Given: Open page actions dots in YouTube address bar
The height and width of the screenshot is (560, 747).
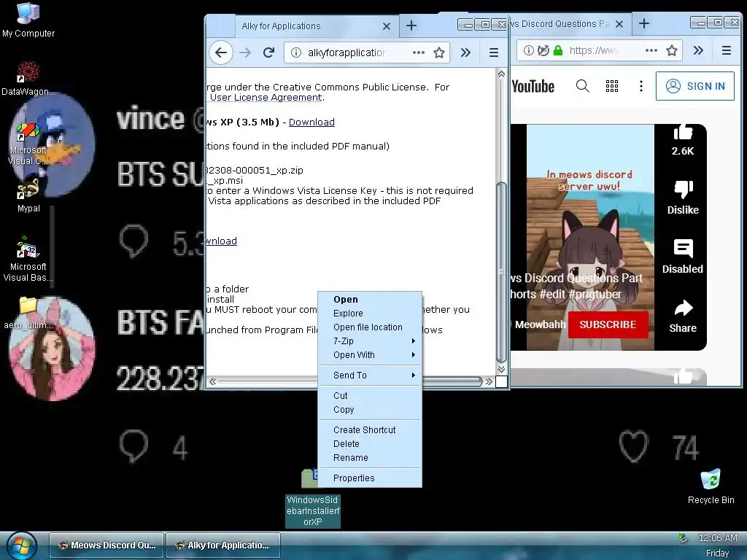Looking at the screenshot, I should click(x=651, y=50).
